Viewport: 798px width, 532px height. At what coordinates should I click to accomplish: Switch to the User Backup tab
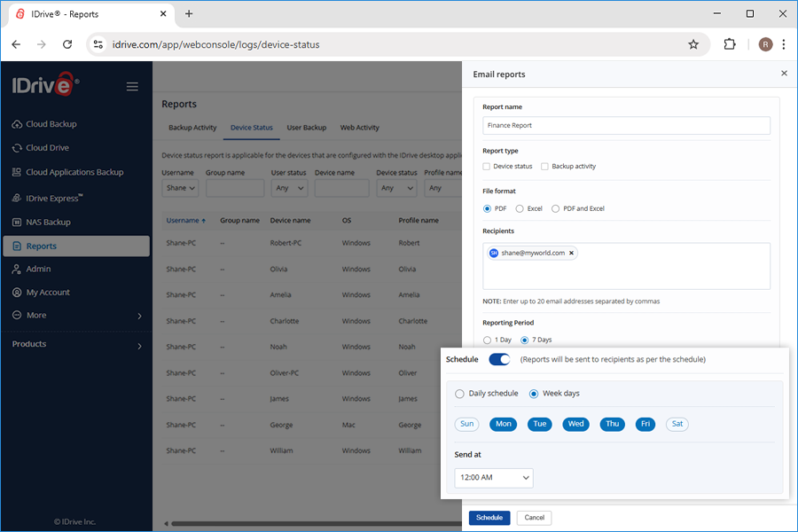coord(307,128)
